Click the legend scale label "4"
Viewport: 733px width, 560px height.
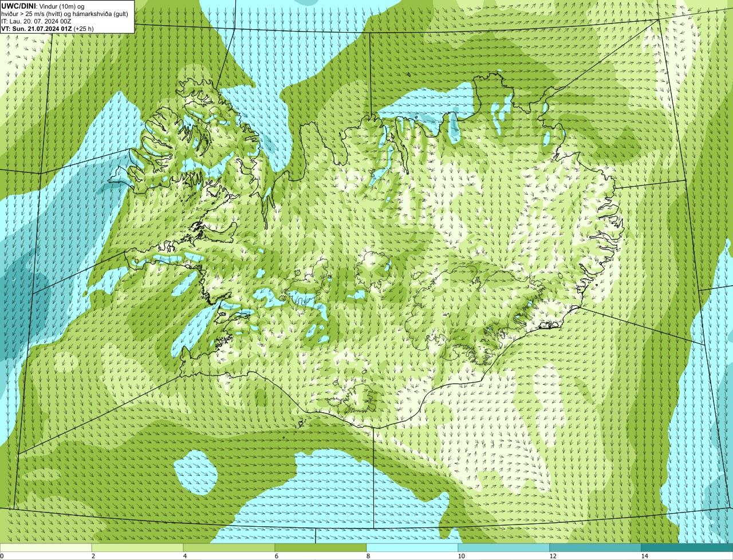(x=184, y=556)
